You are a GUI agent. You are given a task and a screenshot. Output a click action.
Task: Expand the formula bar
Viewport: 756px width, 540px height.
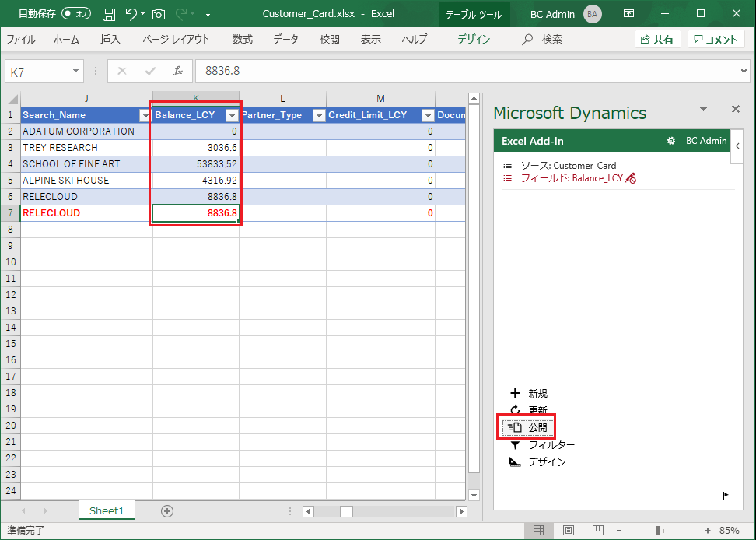(x=744, y=72)
